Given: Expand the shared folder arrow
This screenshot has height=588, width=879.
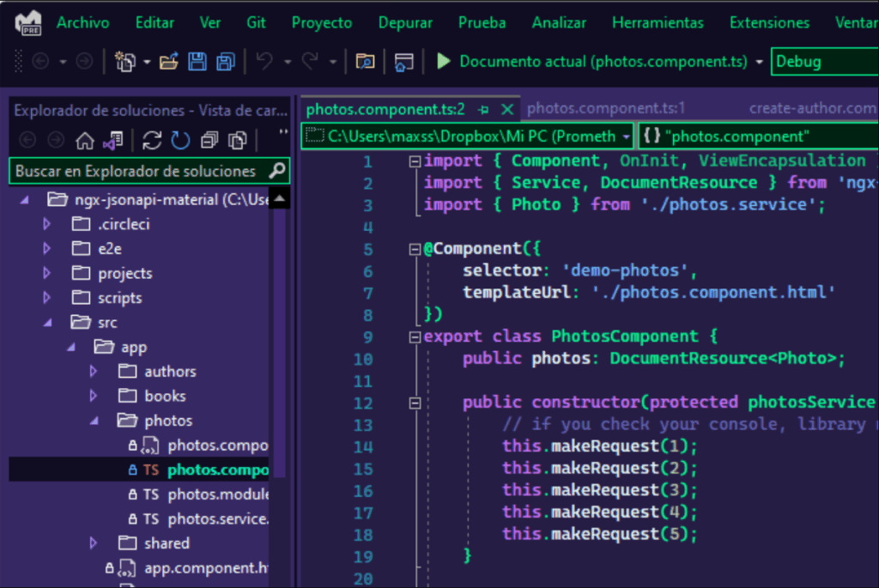Looking at the screenshot, I should click(x=94, y=543).
